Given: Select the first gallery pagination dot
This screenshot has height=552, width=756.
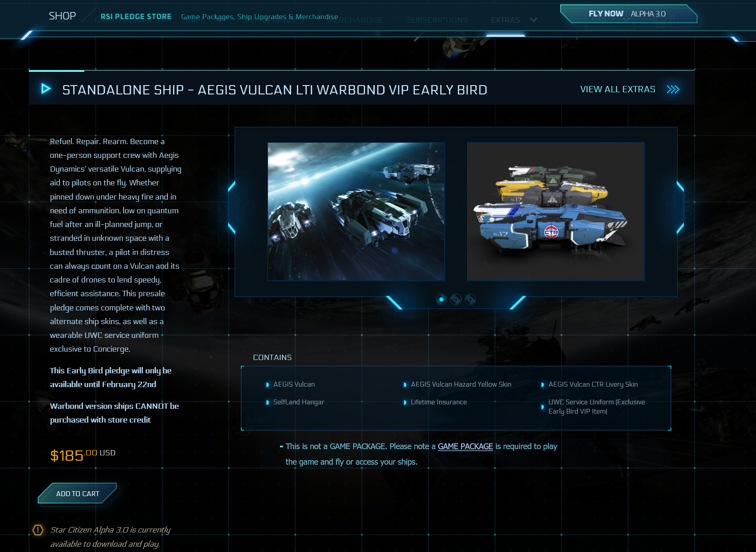Looking at the screenshot, I should [x=441, y=300].
